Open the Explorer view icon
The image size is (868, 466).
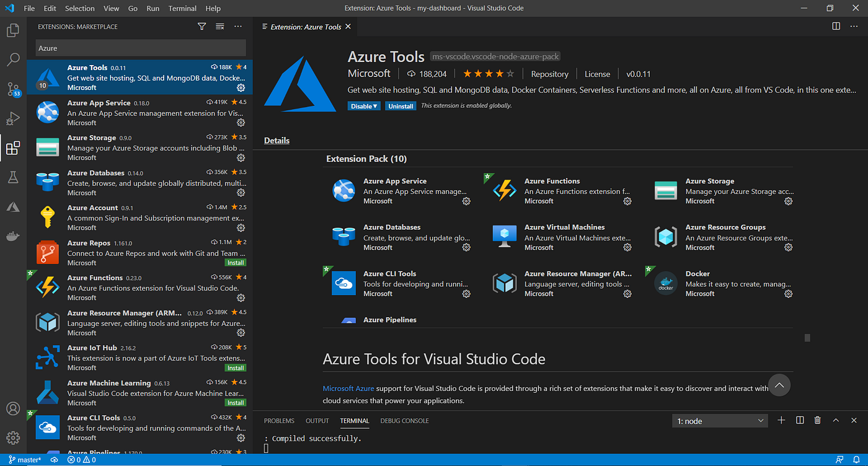tap(14, 30)
